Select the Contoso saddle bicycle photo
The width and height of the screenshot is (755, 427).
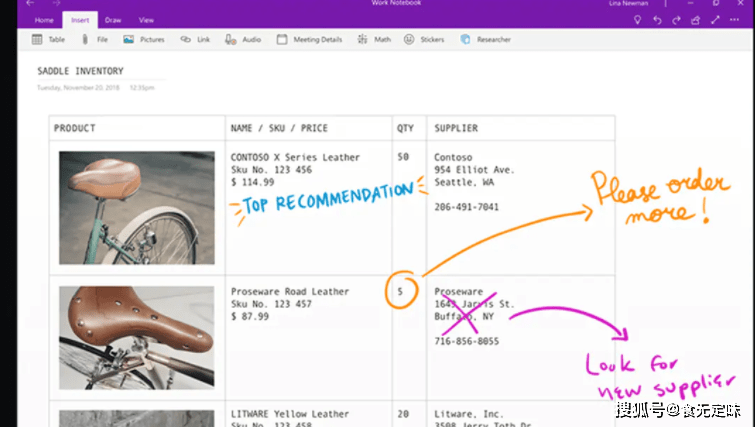coord(137,208)
